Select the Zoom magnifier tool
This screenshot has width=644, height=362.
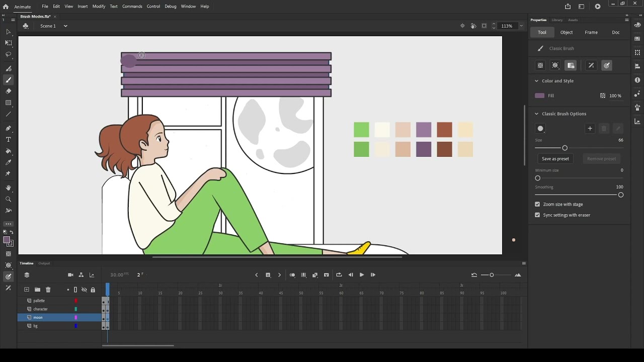[x=9, y=199]
